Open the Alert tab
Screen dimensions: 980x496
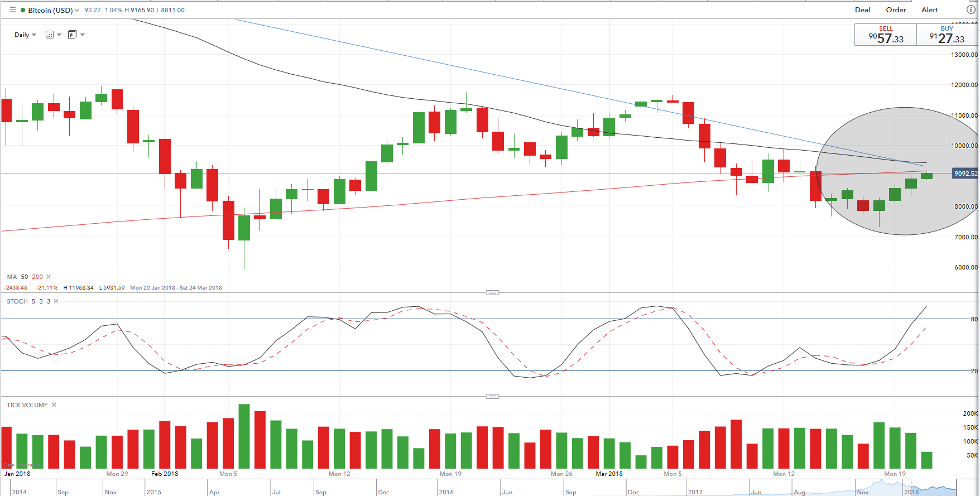tap(929, 9)
